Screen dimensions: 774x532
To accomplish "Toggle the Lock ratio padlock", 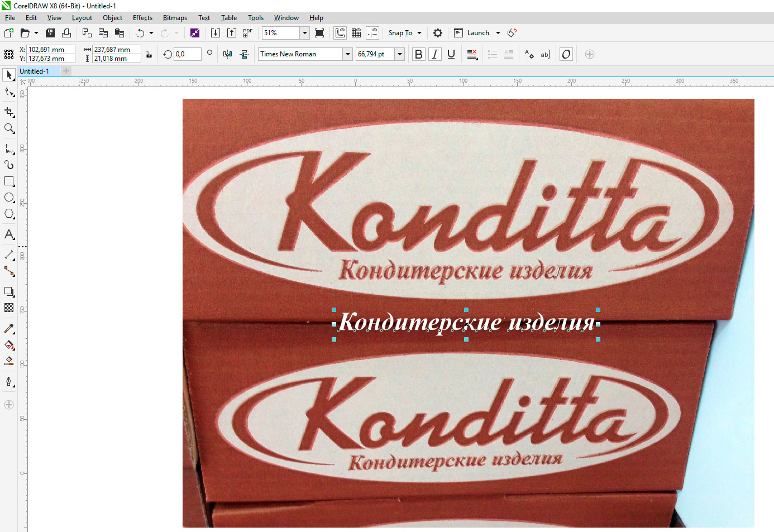I will tap(149, 54).
